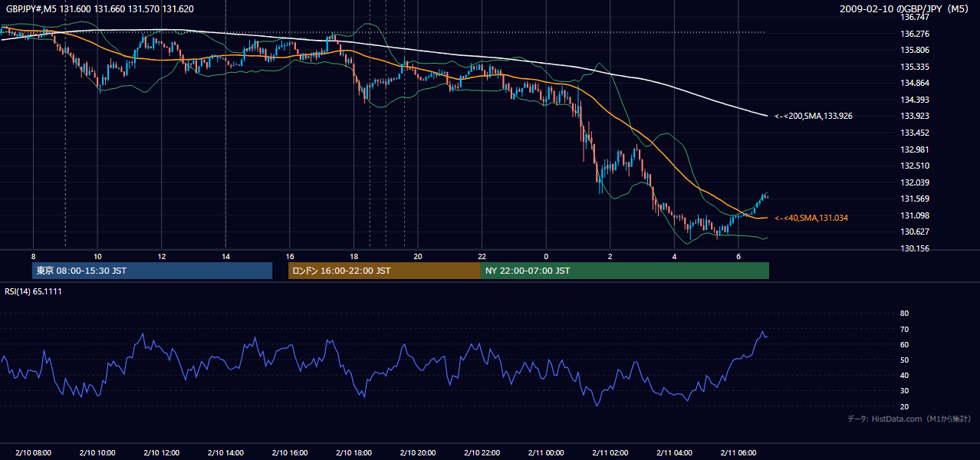980x460 pixels.
Task: Click hour label 14 under the price chart
Action: click(225, 256)
